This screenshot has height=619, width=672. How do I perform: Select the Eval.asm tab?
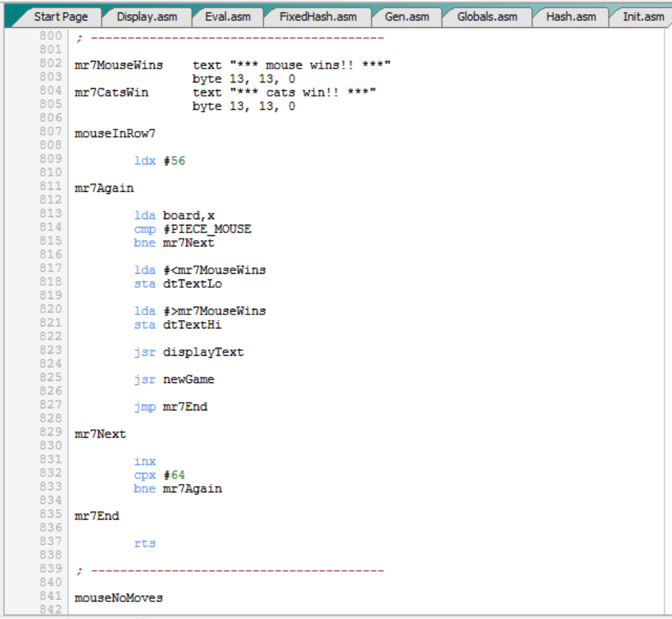pos(227,16)
